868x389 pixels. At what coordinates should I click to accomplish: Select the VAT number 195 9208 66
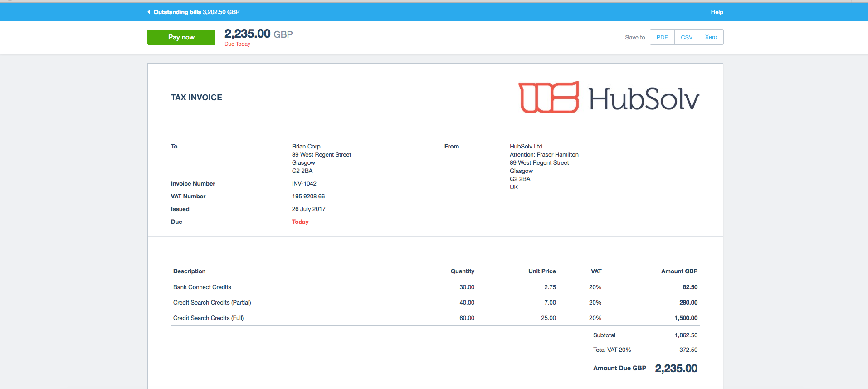[308, 197]
